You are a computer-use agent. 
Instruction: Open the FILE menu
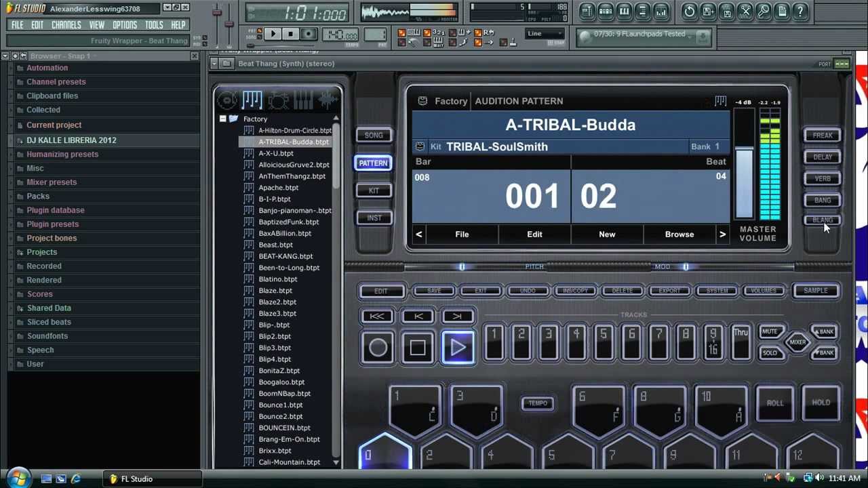(18, 25)
